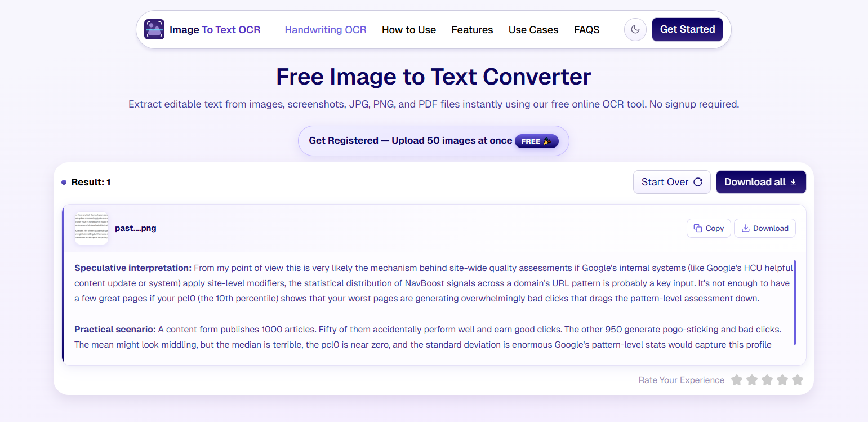The width and height of the screenshot is (868, 422).
Task: Toggle dark mode with the moon icon
Action: (635, 29)
